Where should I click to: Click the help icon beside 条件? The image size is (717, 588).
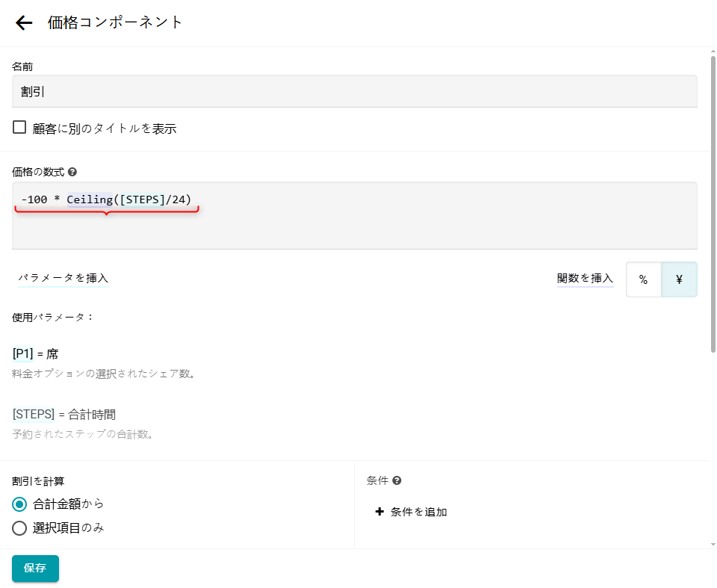[x=397, y=481]
